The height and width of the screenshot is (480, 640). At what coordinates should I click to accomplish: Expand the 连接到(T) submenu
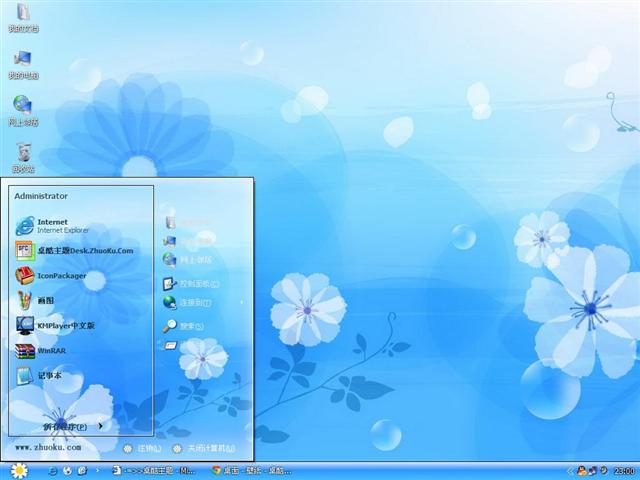[204, 302]
